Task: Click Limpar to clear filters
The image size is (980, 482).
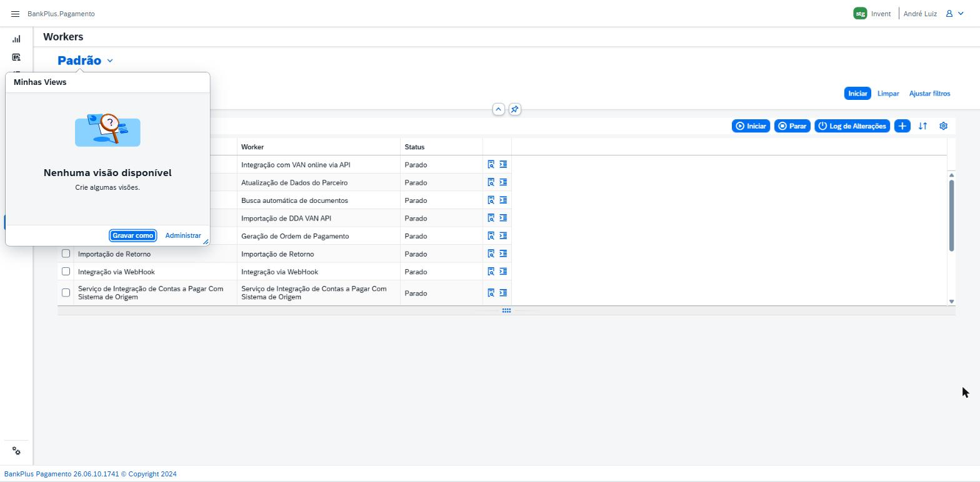Action: coord(888,94)
